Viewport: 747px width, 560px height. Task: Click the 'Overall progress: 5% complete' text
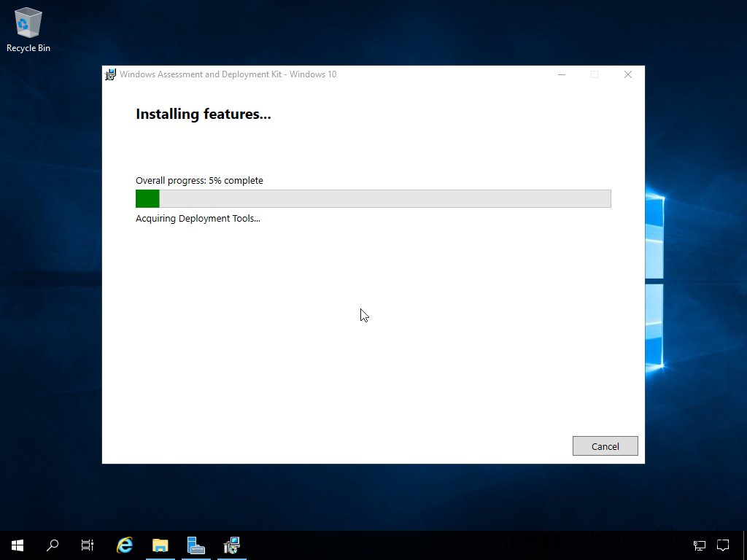tap(199, 181)
